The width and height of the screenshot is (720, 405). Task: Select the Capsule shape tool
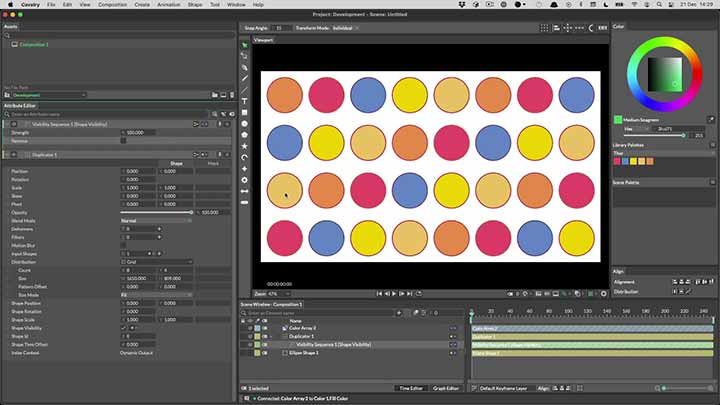point(244,202)
